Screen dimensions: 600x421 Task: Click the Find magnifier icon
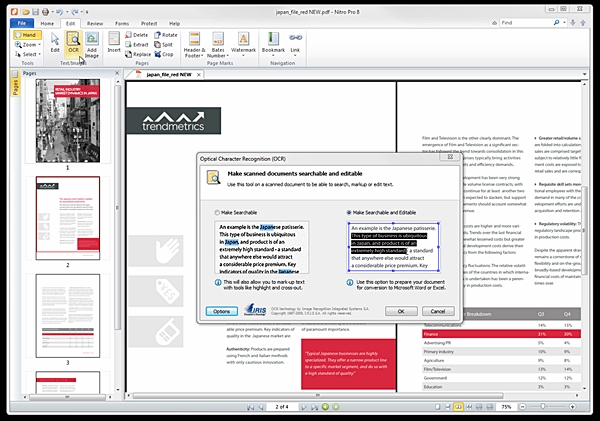point(556,23)
